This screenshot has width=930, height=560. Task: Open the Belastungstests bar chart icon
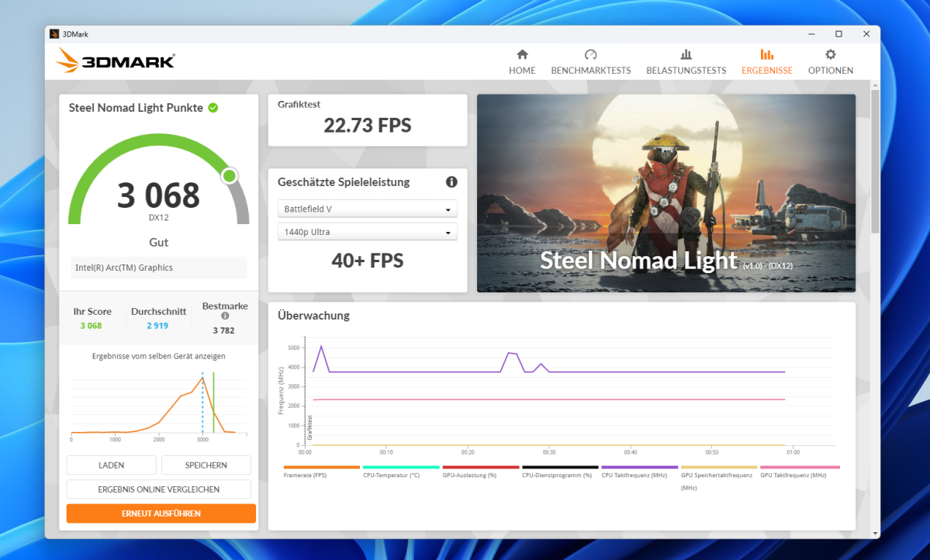click(686, 54)
